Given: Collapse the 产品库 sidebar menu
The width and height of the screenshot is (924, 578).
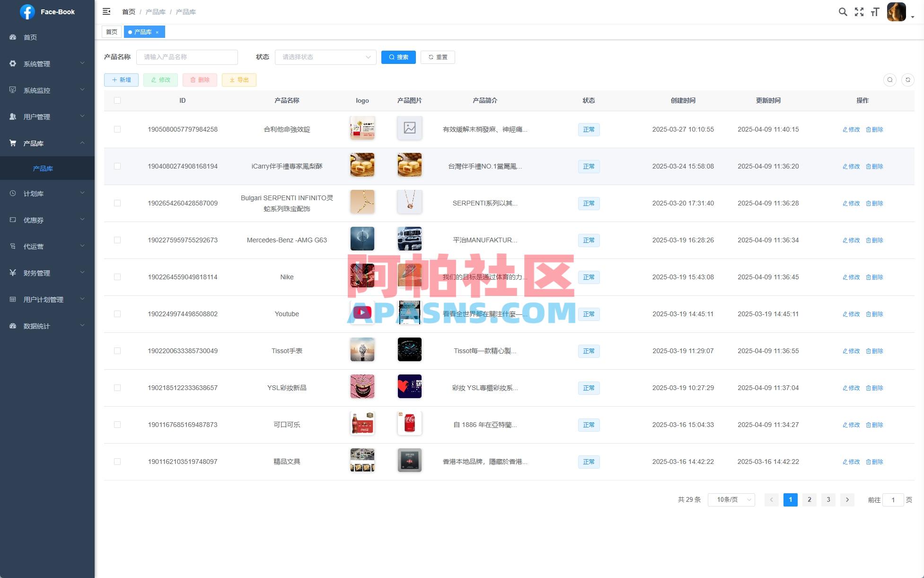Looking at the screenshot, I should click(47, 143).
